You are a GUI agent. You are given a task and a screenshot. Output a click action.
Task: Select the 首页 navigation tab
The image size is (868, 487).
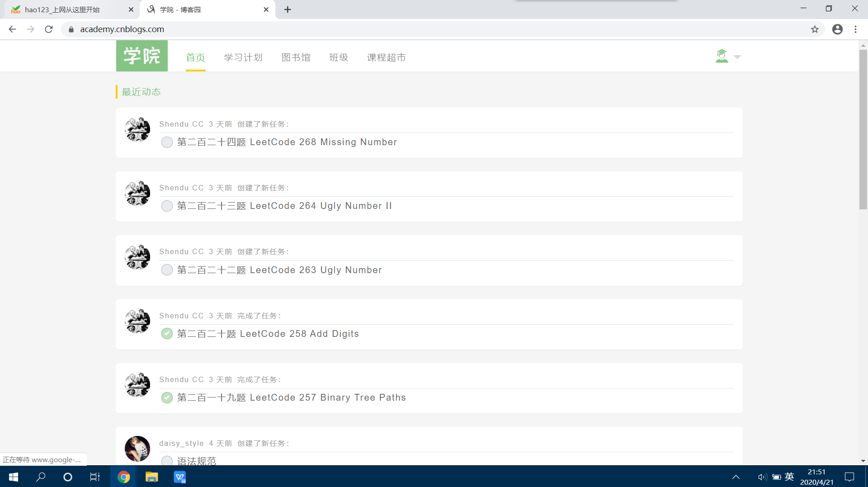coord(195,57)
